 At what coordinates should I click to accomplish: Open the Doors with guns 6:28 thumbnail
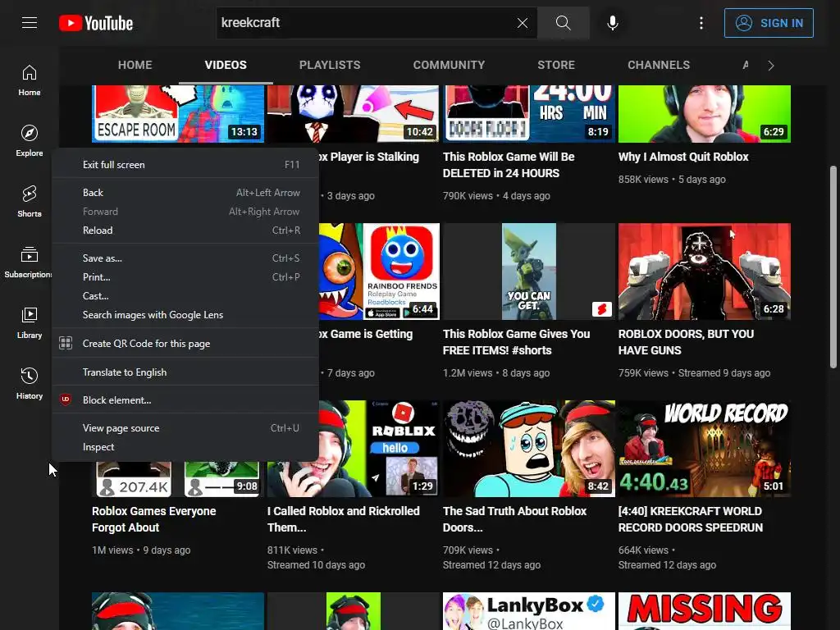[705, 272]
